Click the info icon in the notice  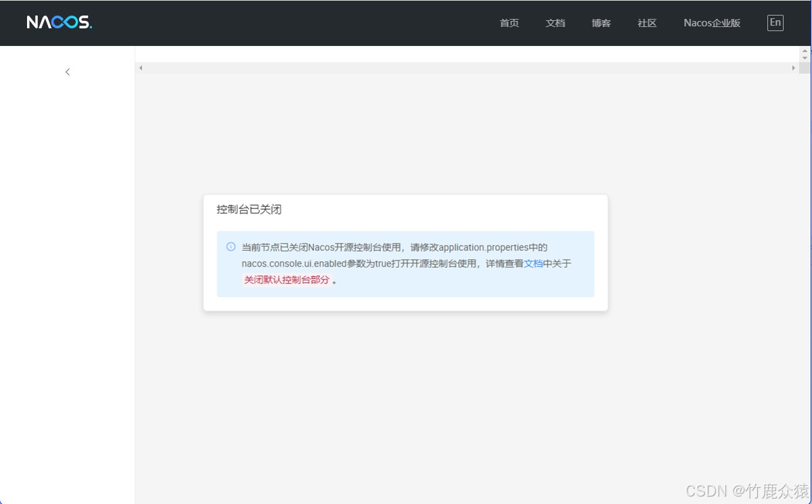point(231,247)
